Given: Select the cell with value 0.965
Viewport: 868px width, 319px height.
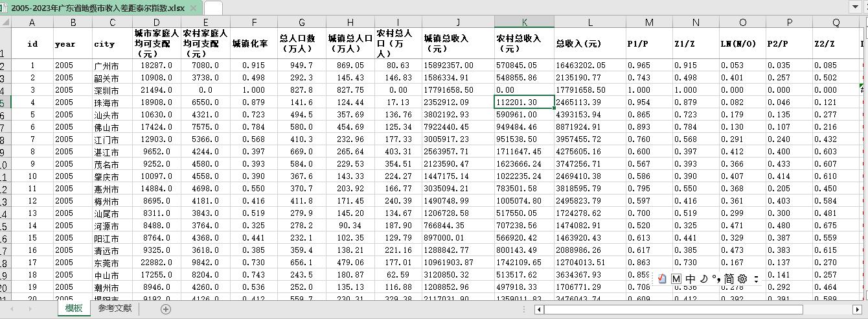Looking at the screenshot, I should 649,65.
